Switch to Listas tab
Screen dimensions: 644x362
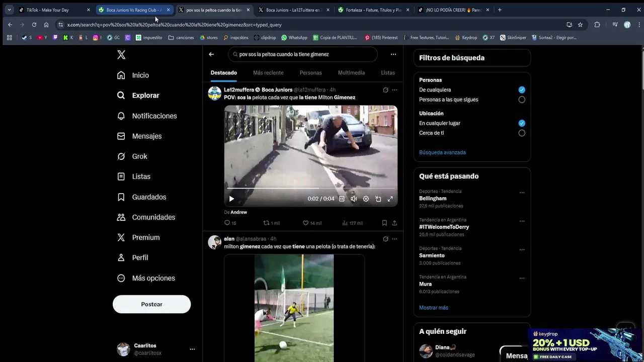coord(388,73)
